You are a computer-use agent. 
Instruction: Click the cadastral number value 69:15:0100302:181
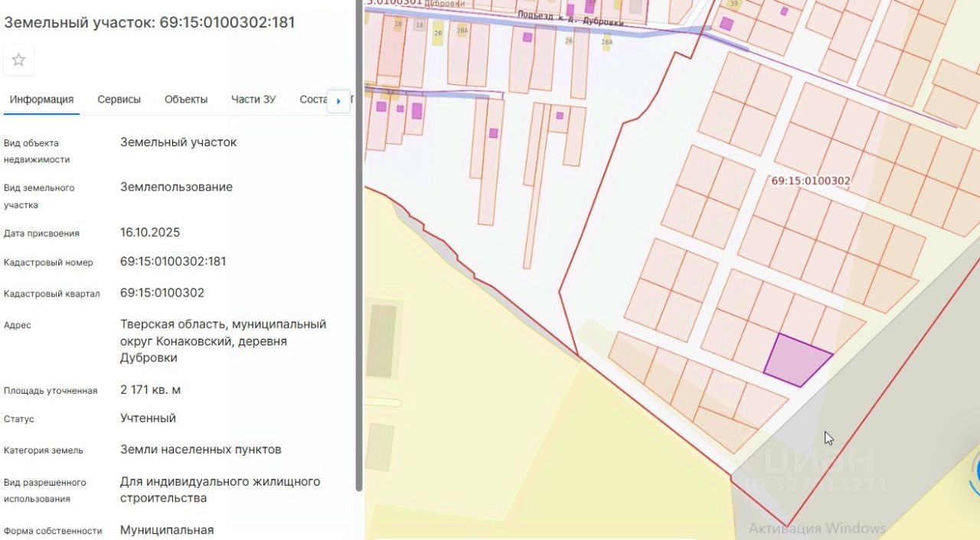(x=173, y=261)
